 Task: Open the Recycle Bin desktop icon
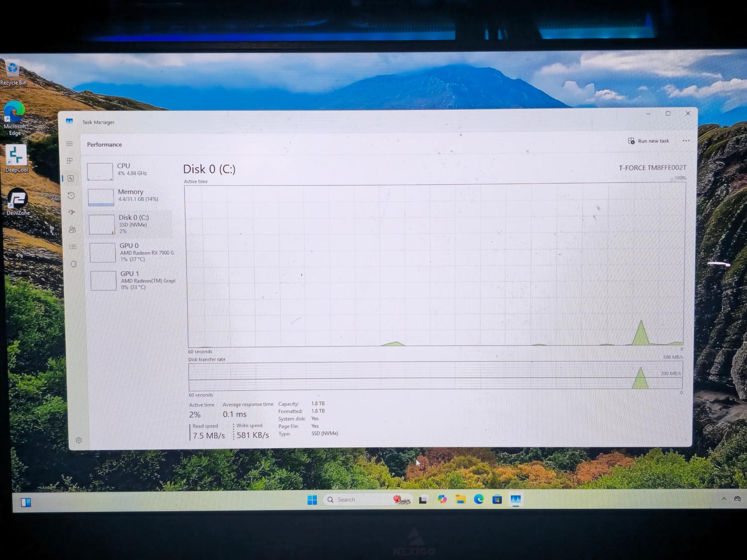13,73
